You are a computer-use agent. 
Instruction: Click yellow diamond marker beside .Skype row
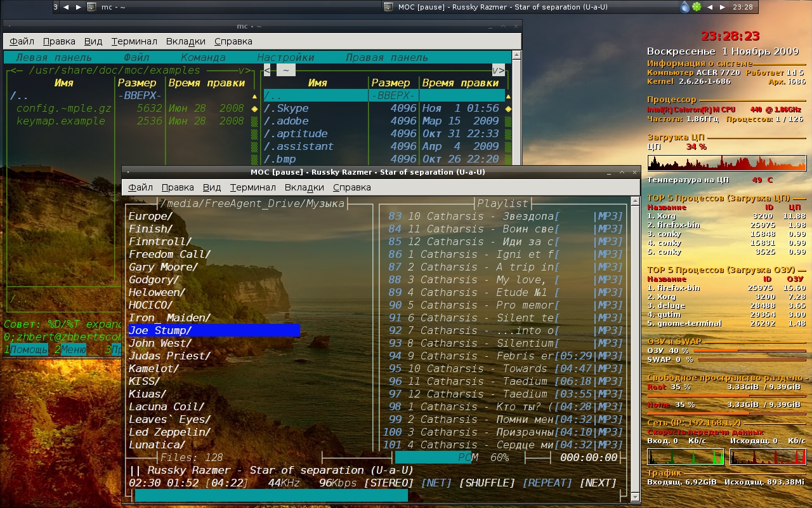[x=509, y=109]
